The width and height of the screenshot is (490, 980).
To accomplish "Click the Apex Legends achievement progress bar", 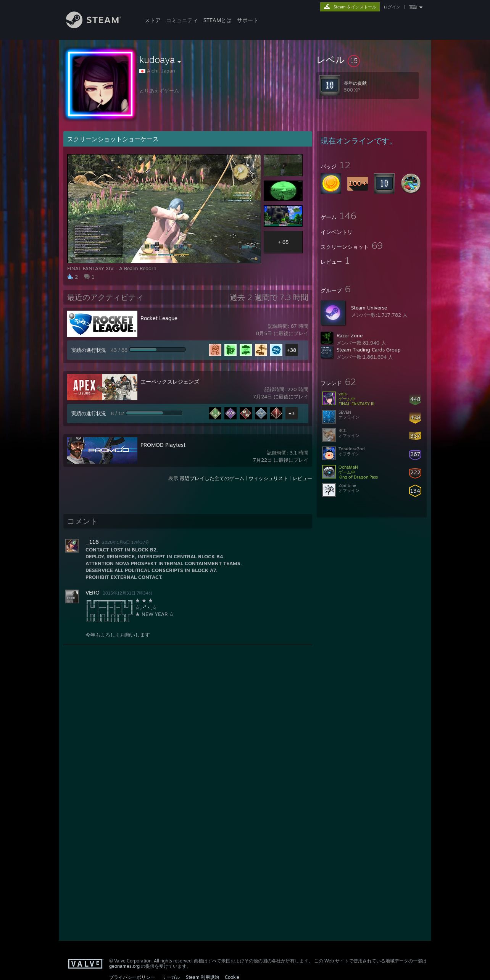I will (x=154, y=413).
